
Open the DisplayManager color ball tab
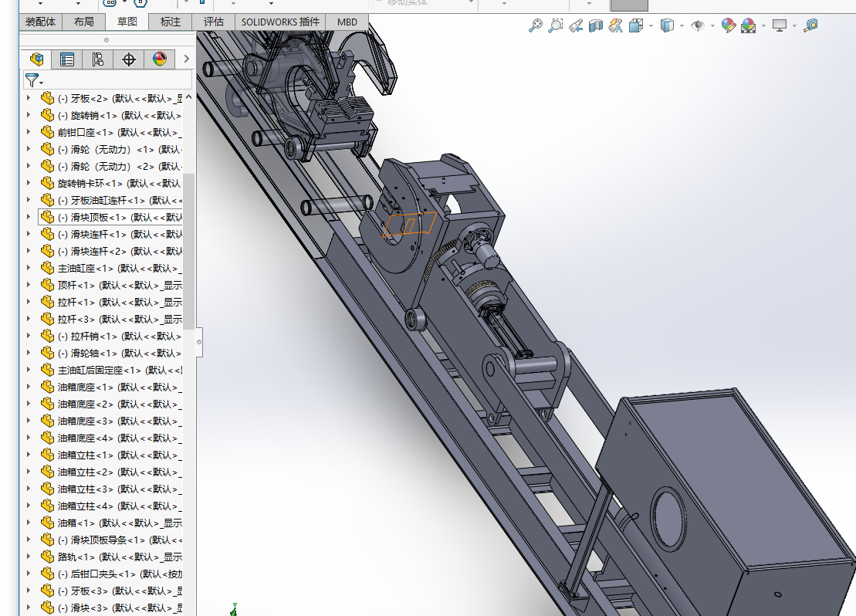pyautogui.click(x=159, y=59)
